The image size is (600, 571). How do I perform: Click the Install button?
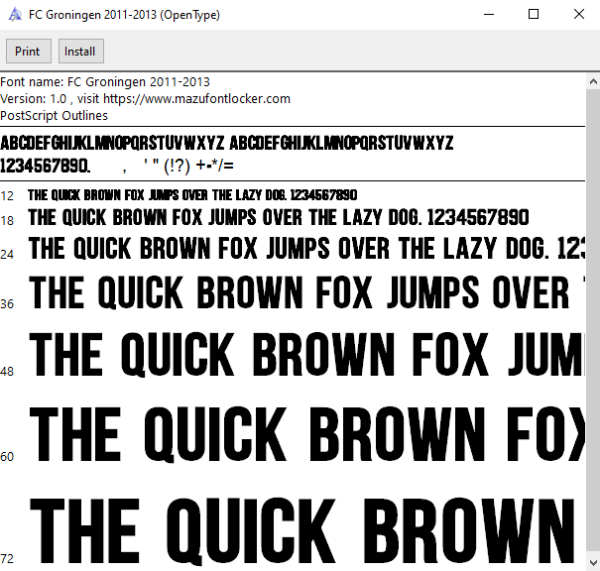[81, 51]
